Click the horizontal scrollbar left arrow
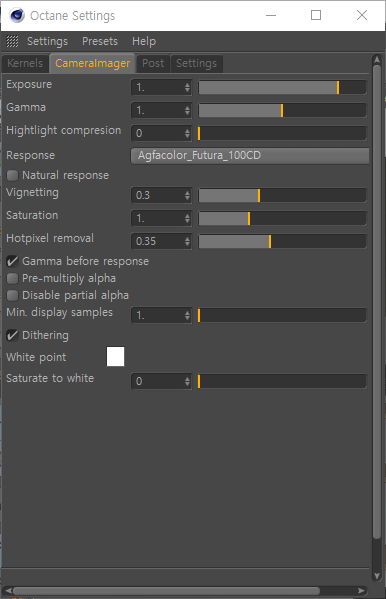Image resolution: width=386 pixels, height=599 pixels. (x=8, y=591)
